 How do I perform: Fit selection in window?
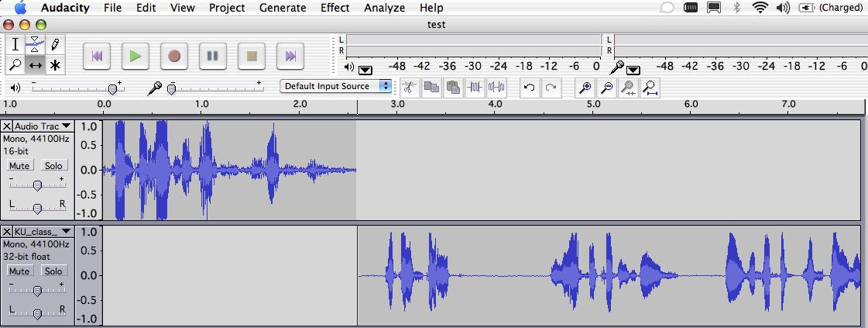[628, 87]
